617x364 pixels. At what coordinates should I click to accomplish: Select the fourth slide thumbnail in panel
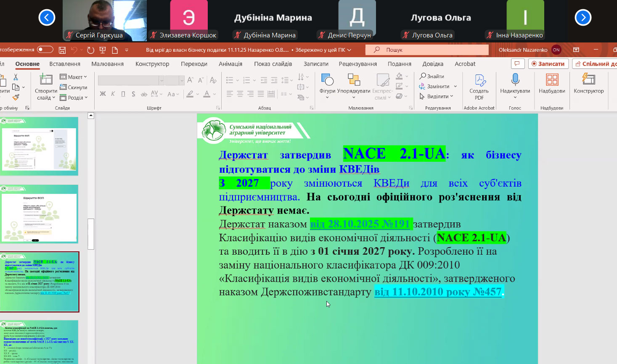point(39,341)
